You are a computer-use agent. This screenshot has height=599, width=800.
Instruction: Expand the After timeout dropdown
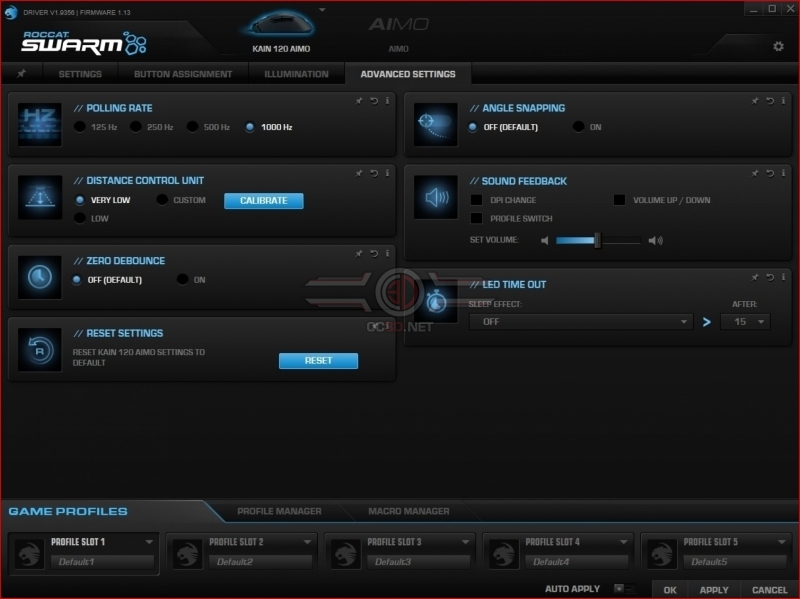[745, 322]
